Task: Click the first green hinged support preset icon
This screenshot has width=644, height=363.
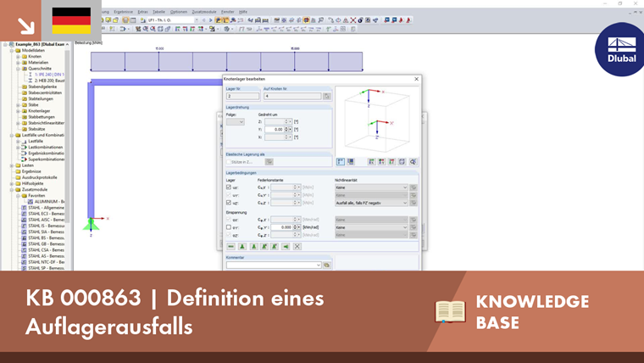Action: [242, 247]
